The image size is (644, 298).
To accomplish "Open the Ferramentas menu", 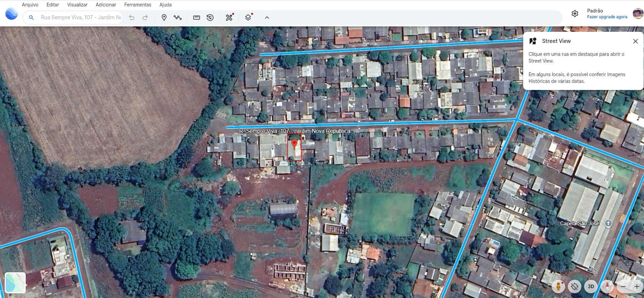I will [x=138, y=5].
